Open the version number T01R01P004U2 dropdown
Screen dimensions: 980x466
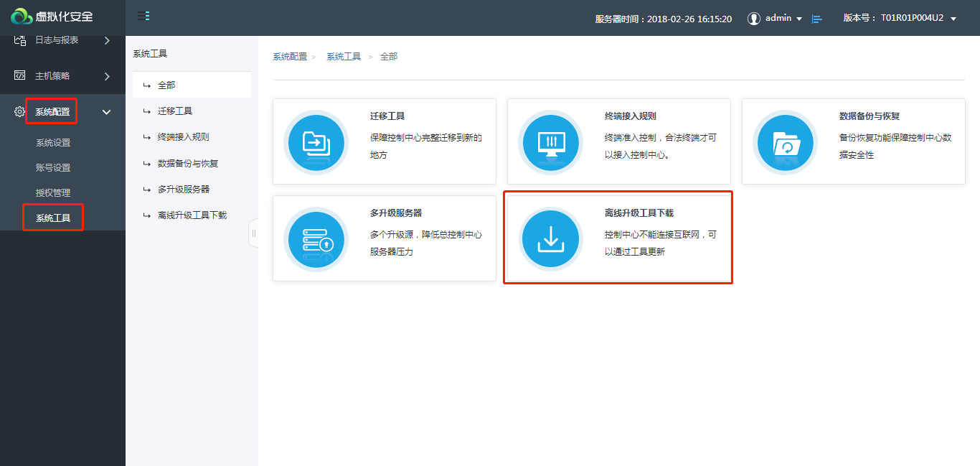click(x=953, y=19)
